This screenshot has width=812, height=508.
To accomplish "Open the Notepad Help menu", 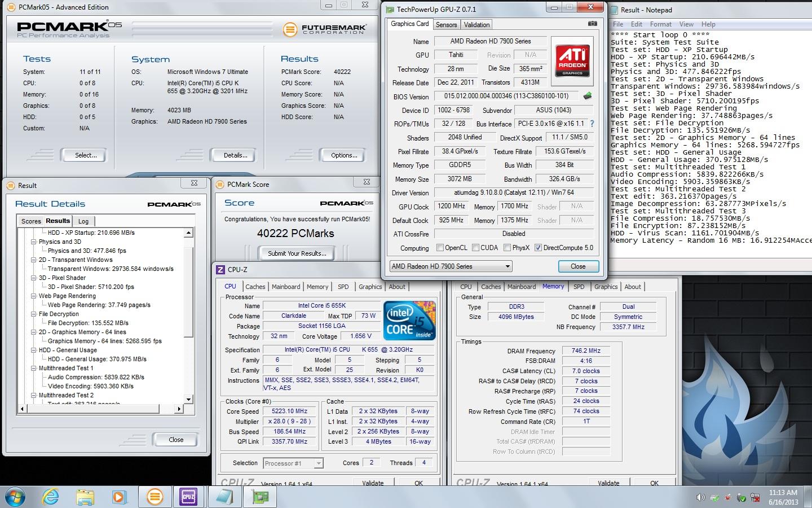I will click(708, 24).
